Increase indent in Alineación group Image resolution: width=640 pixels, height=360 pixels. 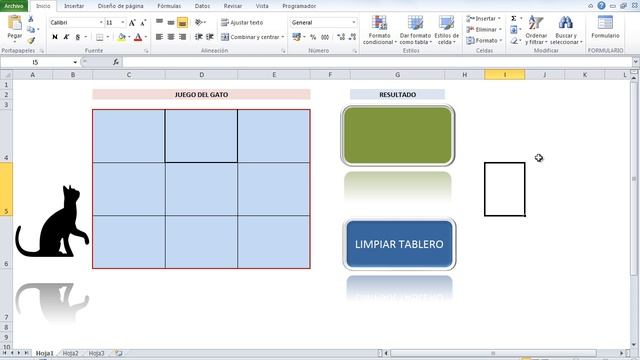click(210, 37)
